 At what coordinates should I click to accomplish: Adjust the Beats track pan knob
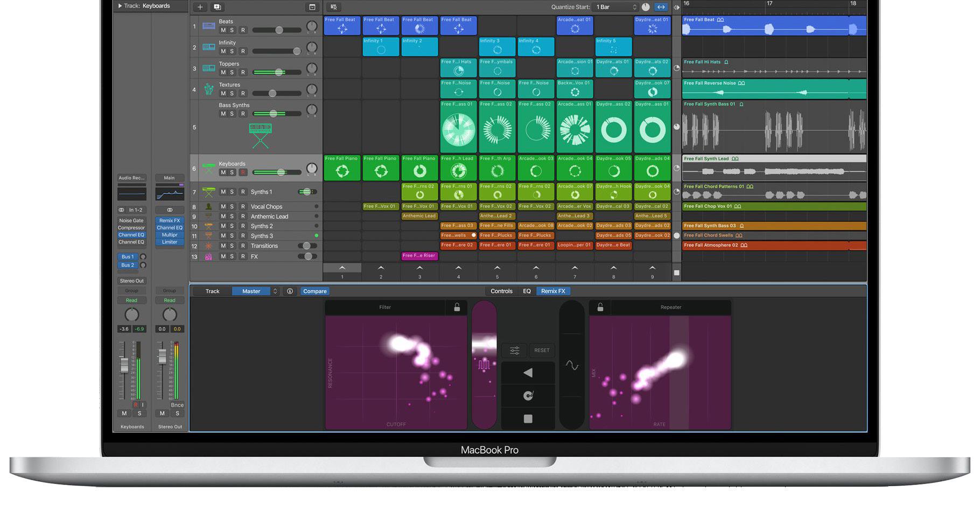pyautogui.click(x=312, y=26)
